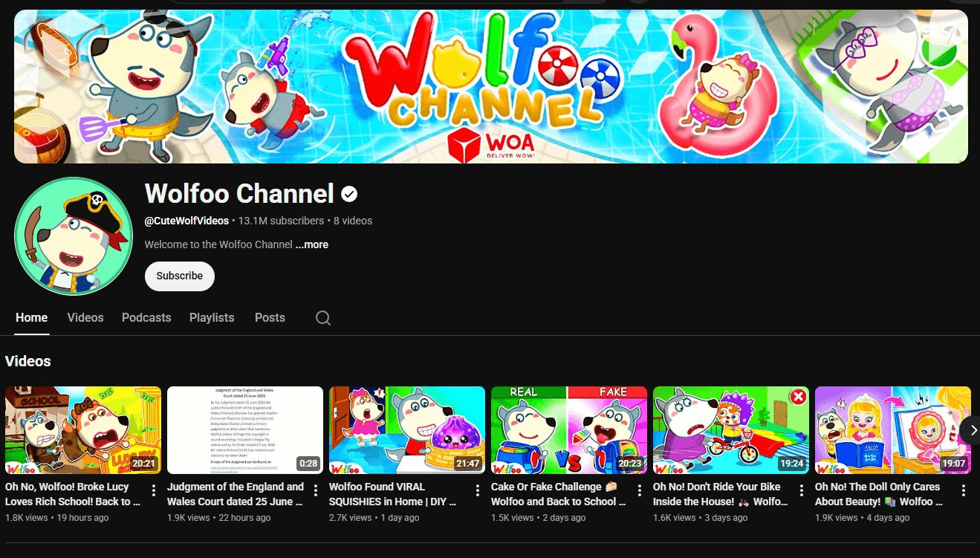Open the video title Oh No, Wolfoo! Broke Lucy

coord(73,494)
